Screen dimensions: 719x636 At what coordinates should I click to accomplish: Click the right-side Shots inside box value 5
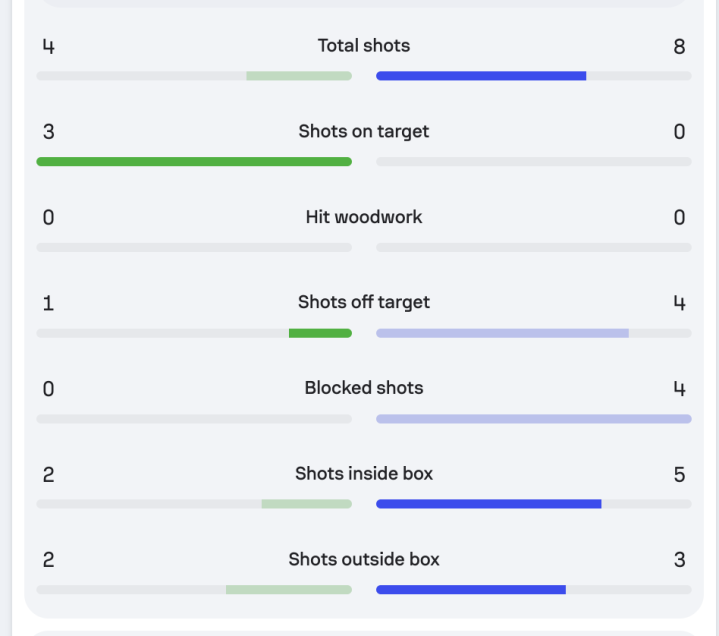click(x=679, y=474)
